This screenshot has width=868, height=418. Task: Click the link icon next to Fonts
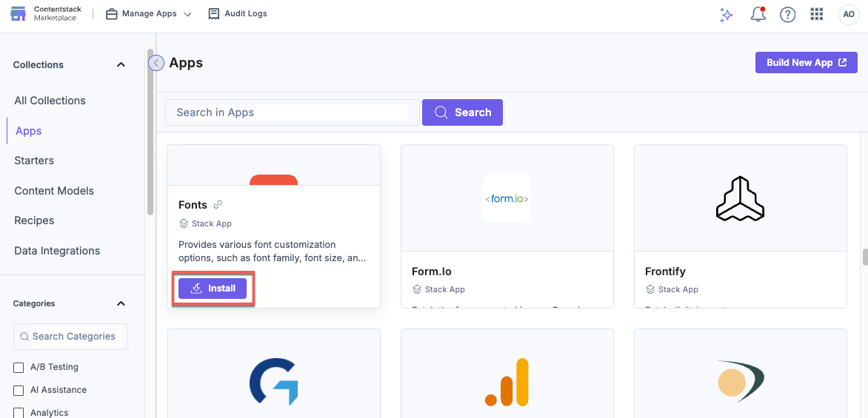coord(218,205)
